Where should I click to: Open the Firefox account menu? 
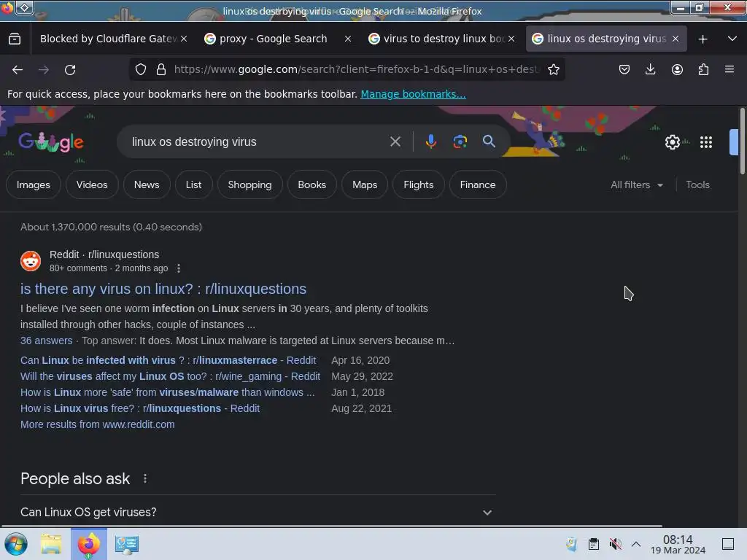pos(677,69)
